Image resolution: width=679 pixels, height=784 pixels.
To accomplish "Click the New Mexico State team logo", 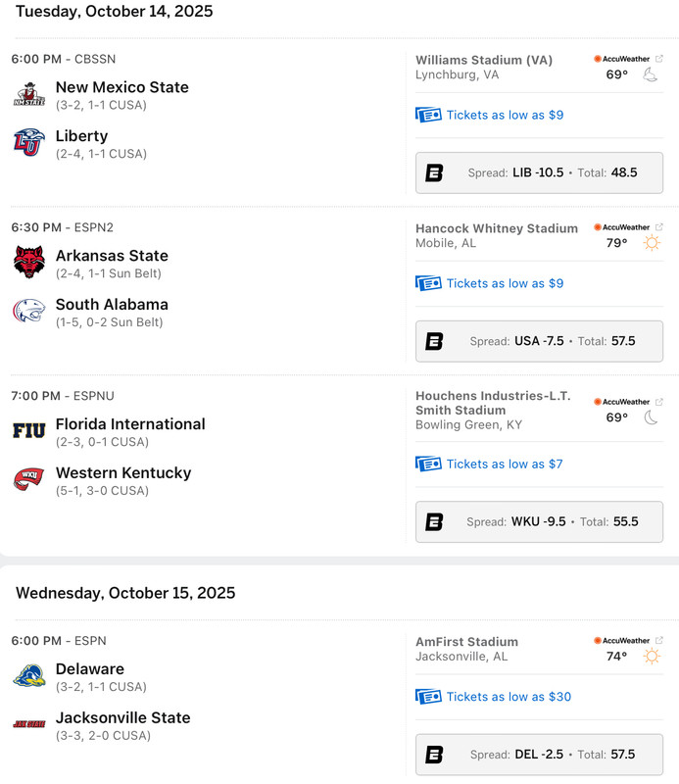I will tap(29, 95).
